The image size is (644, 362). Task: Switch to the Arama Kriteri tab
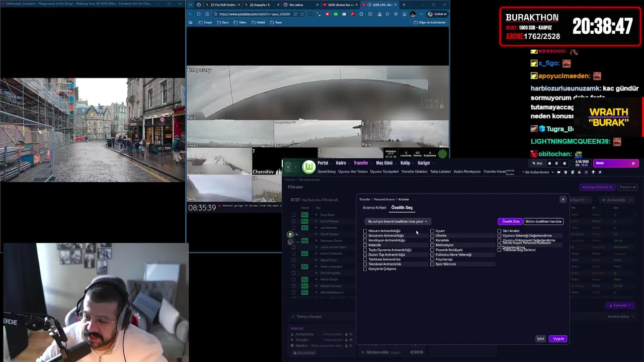(374, 208)
